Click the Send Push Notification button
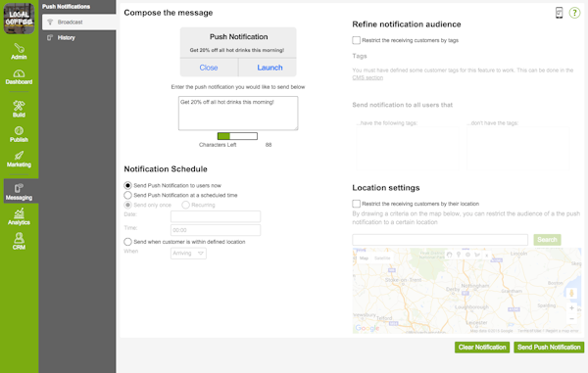The height and width of the screenshot is (373, 588). click(549, 348)
